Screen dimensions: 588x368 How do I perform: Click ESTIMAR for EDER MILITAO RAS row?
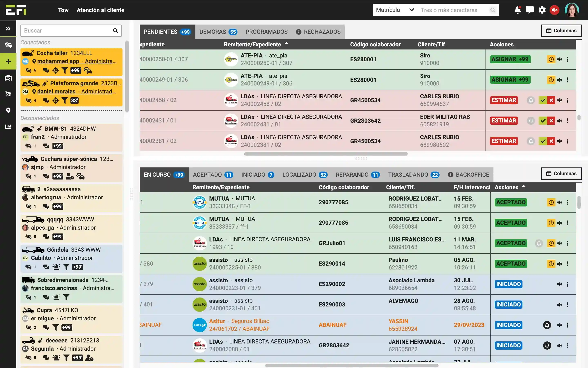pyautogui.click(x=504, y=120)
